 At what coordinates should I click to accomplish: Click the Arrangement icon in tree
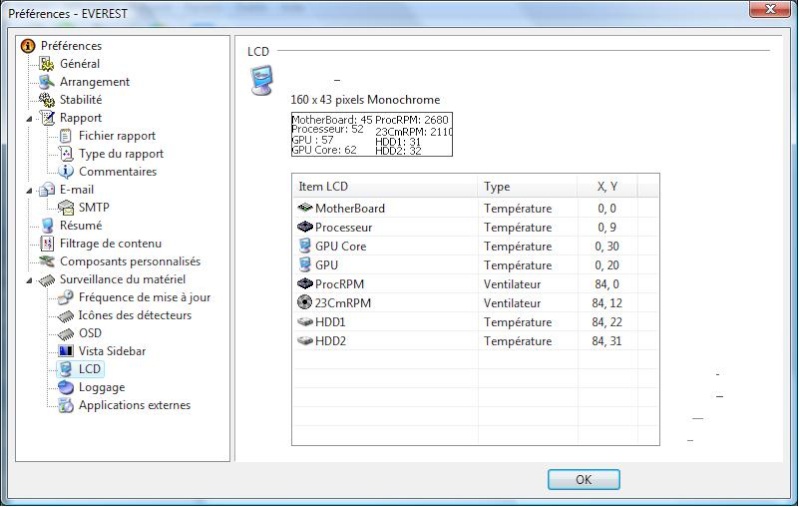(47, 82)
